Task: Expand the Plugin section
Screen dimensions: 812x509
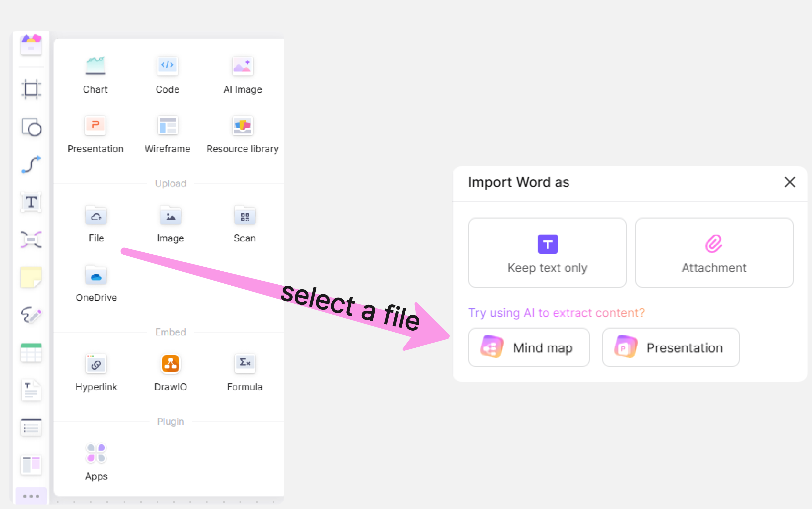Action: [x=170, y=421]
